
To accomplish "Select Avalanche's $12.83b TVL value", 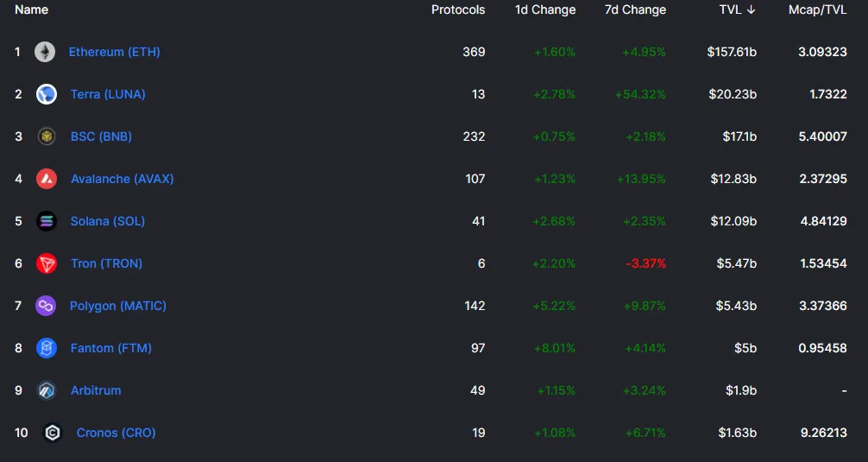I will click(x=733, y=179).
